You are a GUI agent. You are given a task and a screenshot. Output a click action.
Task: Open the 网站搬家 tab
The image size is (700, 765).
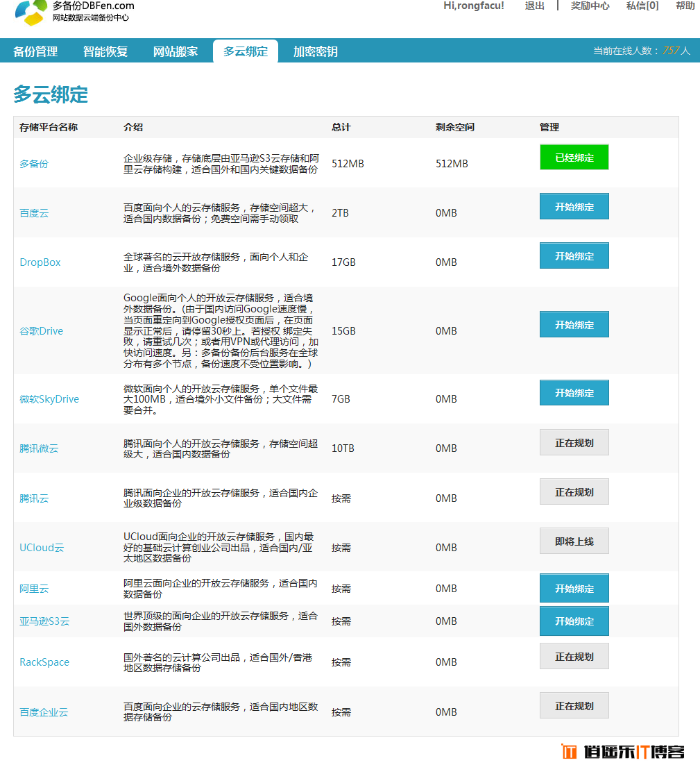(x=176, y=51)
